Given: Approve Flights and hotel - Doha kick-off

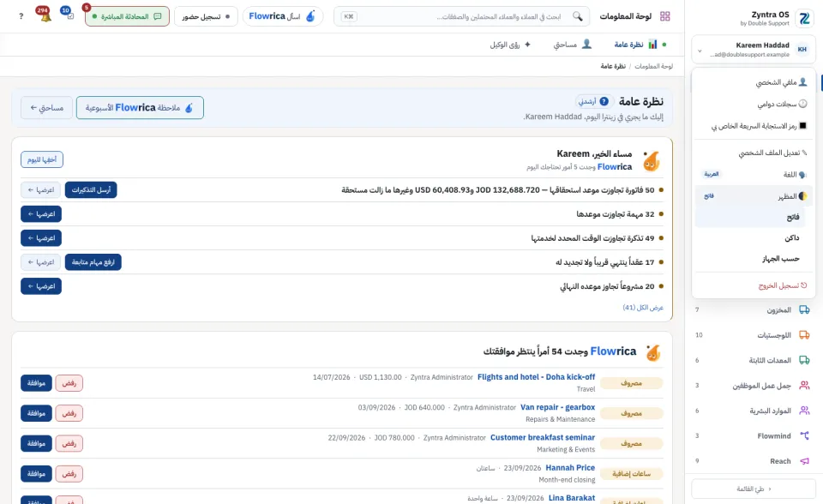Looking at the screenshot, I should [36, 383].
